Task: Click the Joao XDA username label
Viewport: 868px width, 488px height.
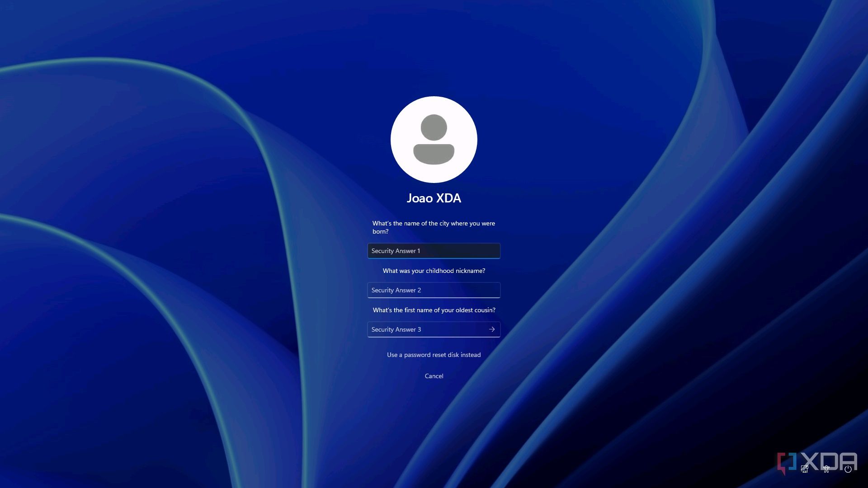Action: click(x=434, y=198)
